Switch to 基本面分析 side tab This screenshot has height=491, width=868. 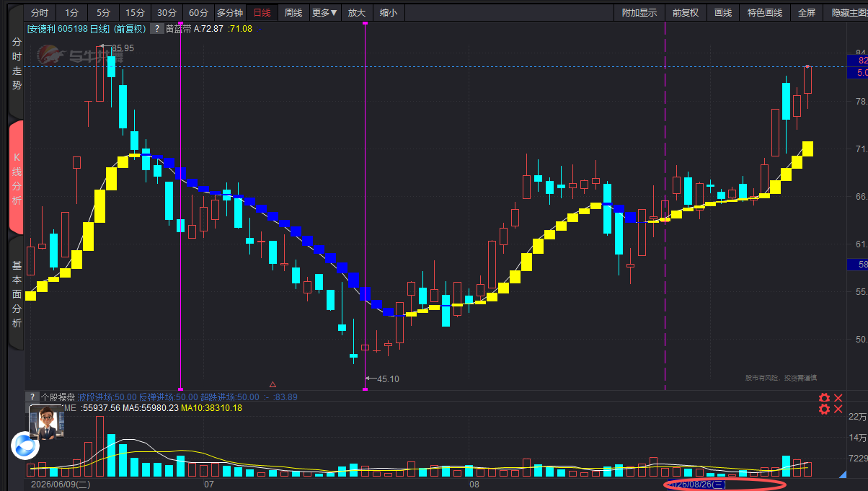17,294
